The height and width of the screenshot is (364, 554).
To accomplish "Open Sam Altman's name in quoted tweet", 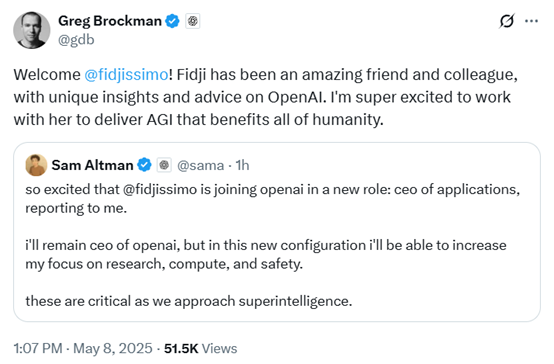I will point(92,165).
